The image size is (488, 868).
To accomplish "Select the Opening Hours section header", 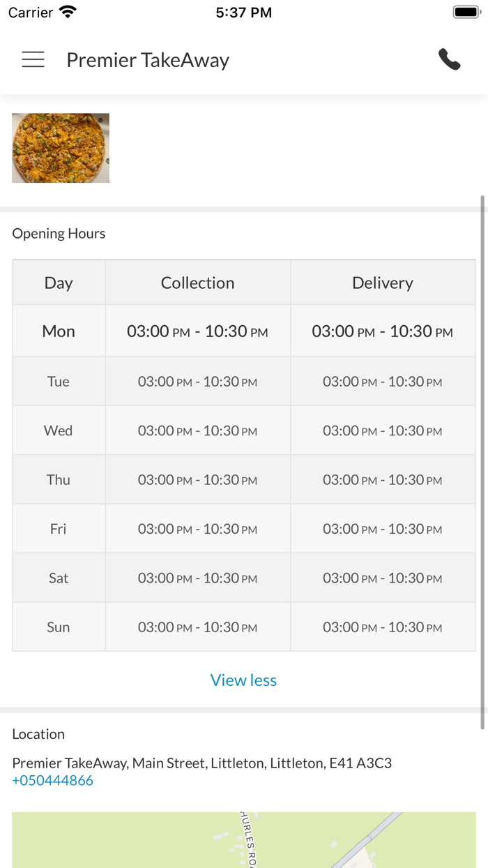I will [x=58, y=233].
